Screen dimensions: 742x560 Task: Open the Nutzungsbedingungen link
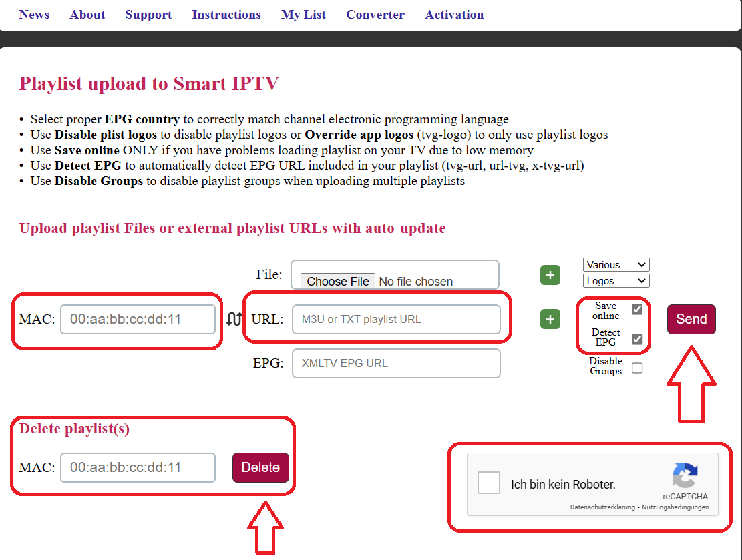pyautogui.click(x=675, y=507)
